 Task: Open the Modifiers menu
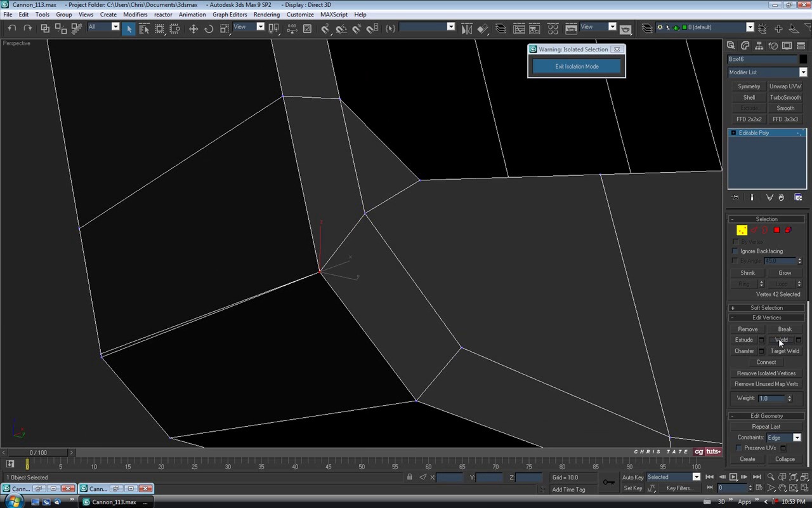click(135, 15)
